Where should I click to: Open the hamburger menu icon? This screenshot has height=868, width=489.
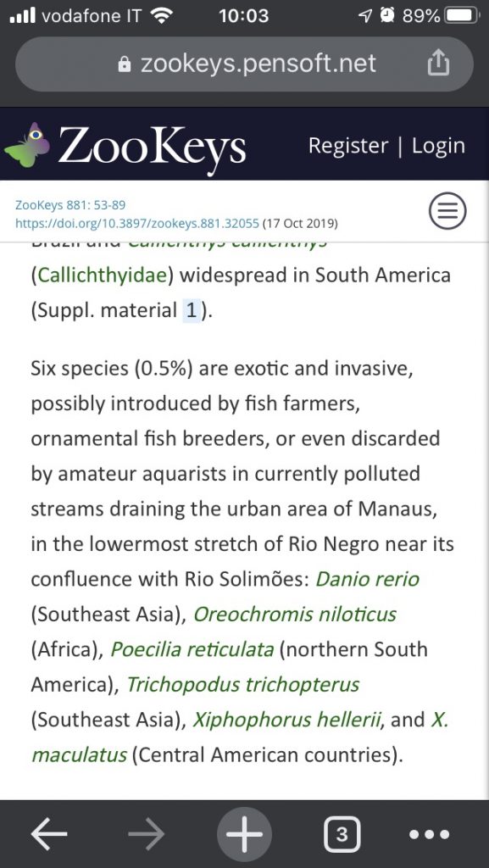(x=447, y=211)
